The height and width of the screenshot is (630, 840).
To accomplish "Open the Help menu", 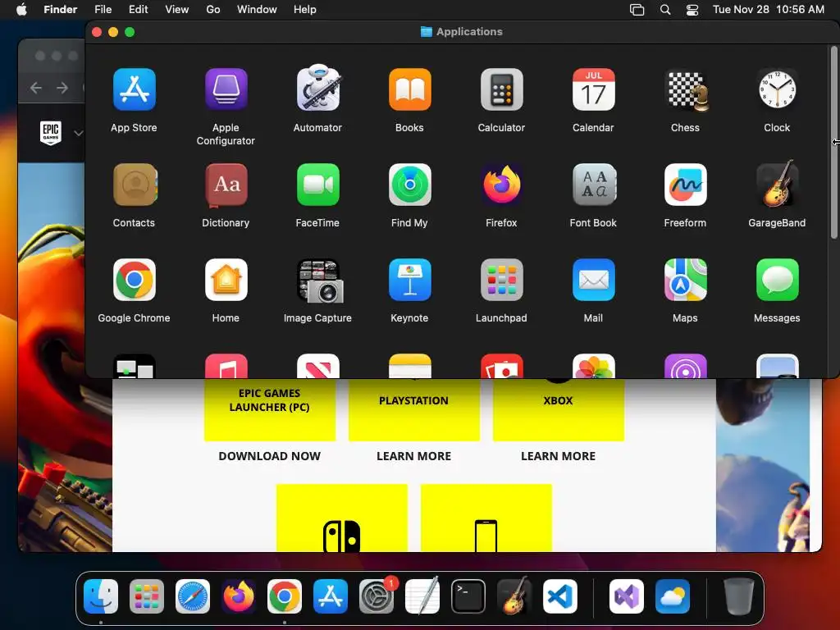I will coord(305,9).
